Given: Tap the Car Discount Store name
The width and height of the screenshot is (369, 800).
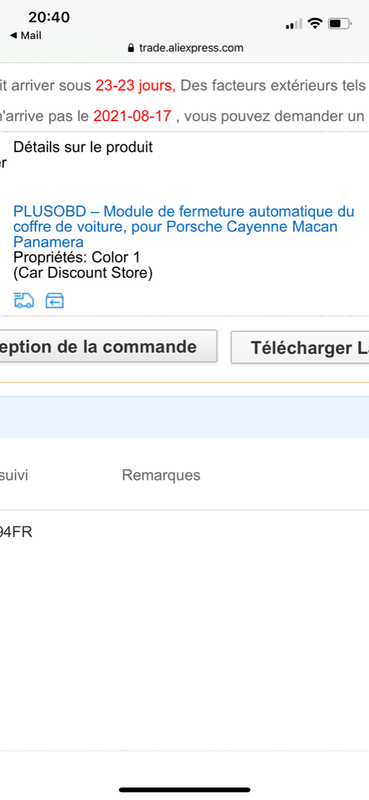Looking at the screenshot, I should 83,273.
